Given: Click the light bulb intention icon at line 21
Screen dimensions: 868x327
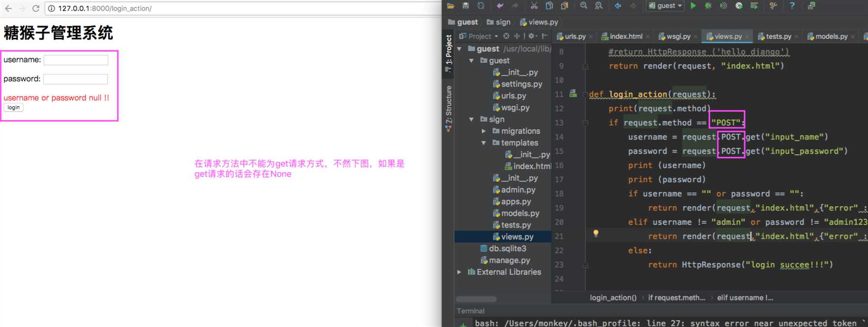Looking at the screenshot, I should 596,234.
